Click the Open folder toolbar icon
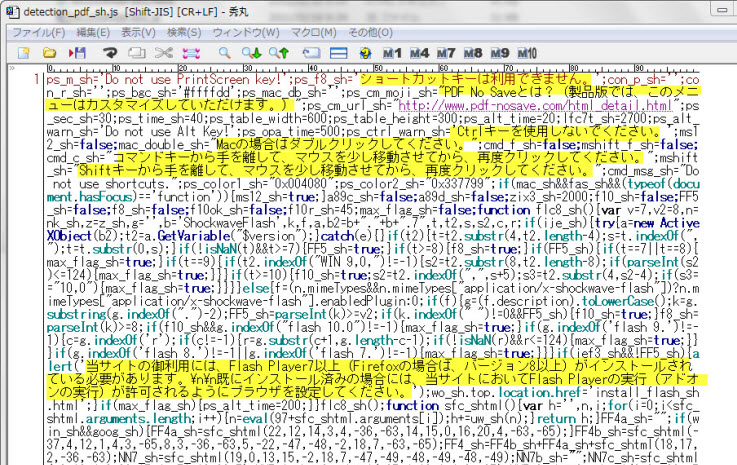The image size is (737, 465). [49, 53]
